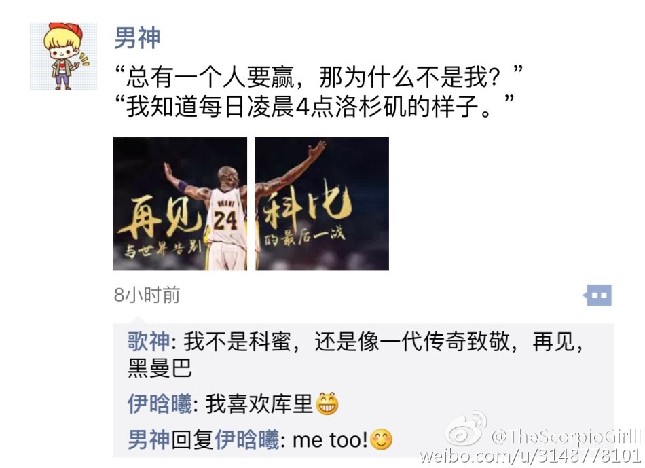The image size is (645, 468).
Task: Open 歌神 commenter profile link
Action: point(148,341)
